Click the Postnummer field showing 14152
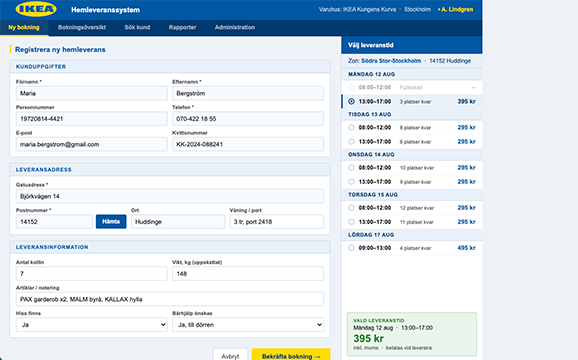This screenshot has height=360, width=578. pos(54,222)
